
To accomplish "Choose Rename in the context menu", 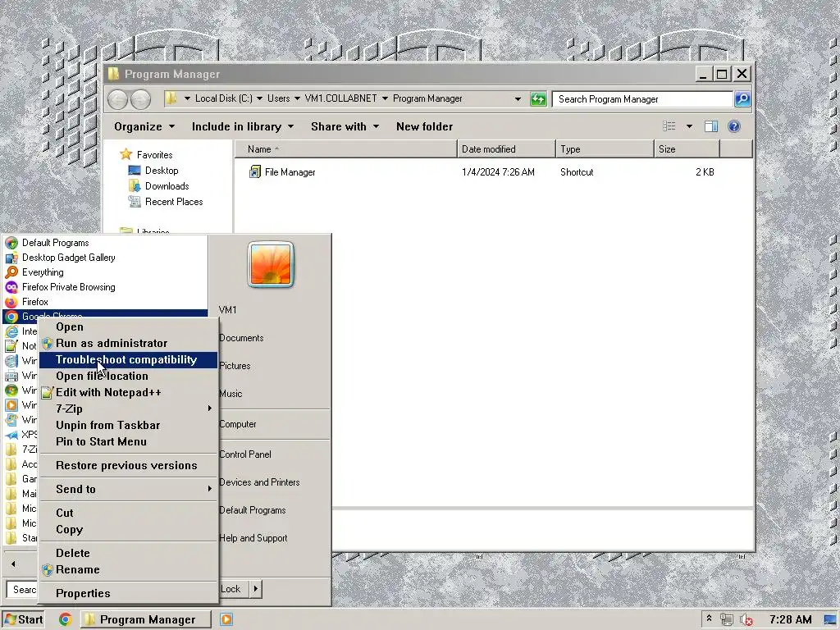I will point(128,569).
